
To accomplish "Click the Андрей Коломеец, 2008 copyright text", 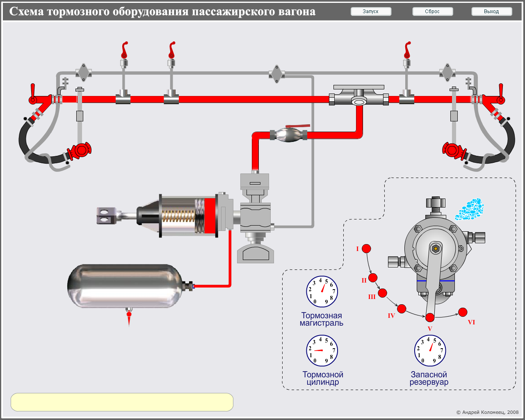I will click(487, 412).
